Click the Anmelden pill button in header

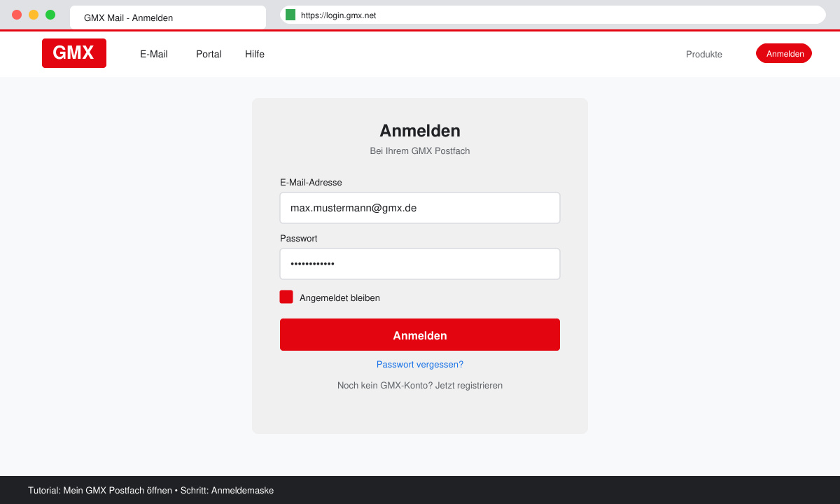(x=784, y=53)
